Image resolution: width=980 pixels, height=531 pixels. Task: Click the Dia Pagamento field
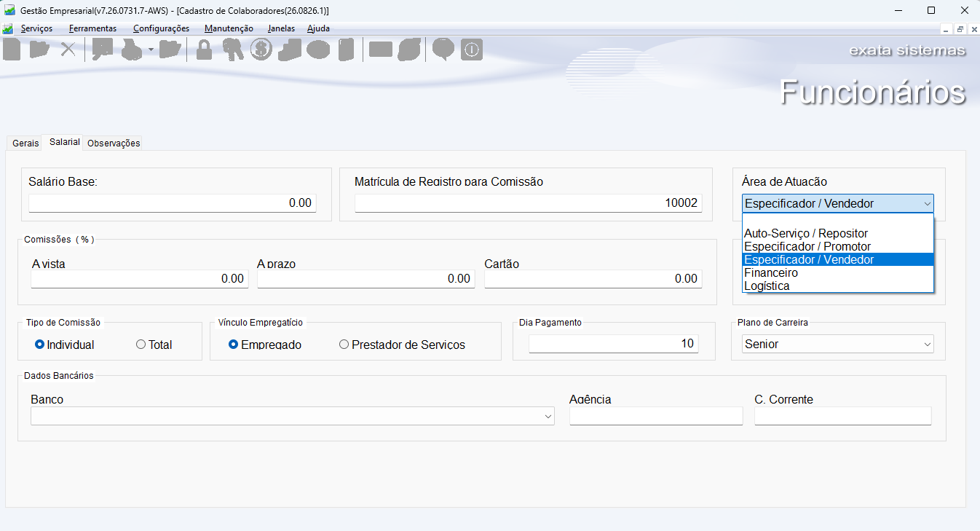coord(614,343)
